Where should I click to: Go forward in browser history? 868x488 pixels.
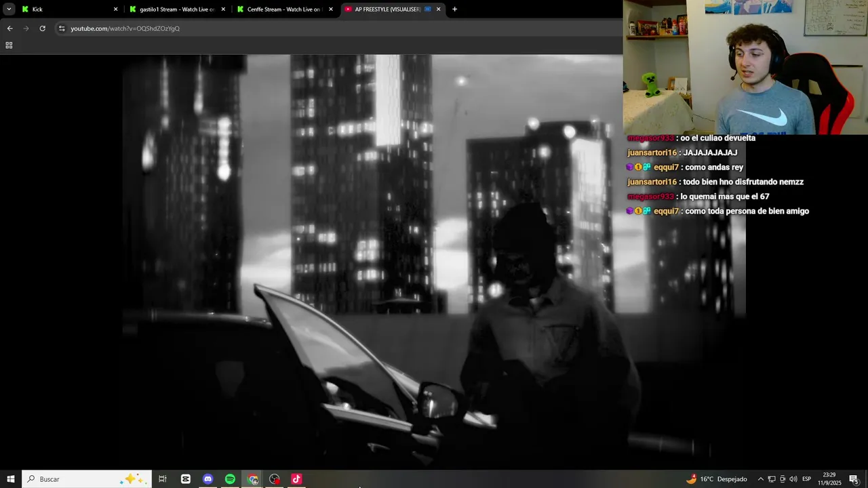coord(26,28)
